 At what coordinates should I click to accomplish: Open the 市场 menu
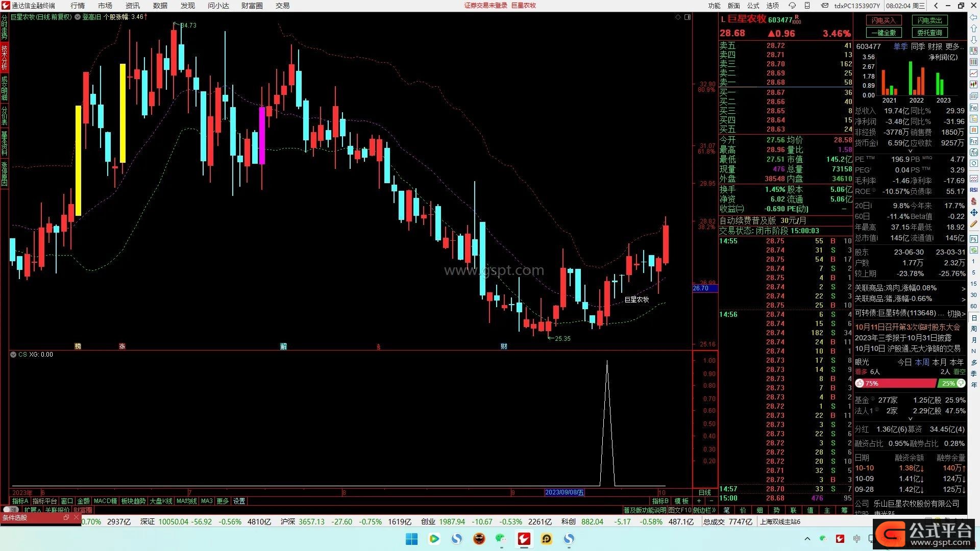point(105,6)
